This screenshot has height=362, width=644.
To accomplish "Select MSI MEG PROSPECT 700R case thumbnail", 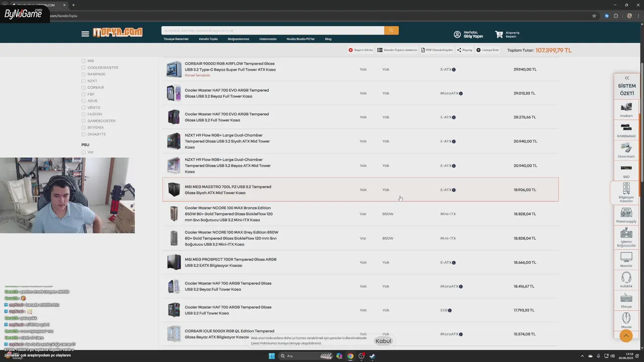I will pyautogui.click(x=174, y=262).
